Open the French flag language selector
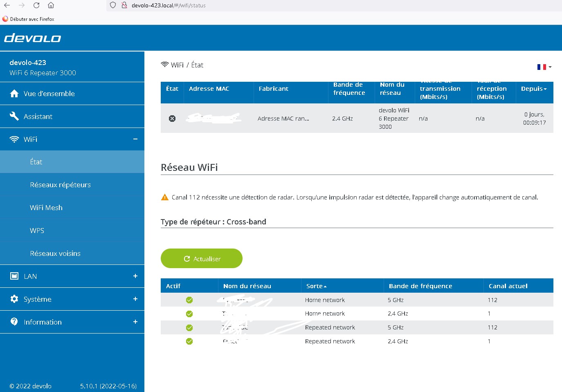 click(544, 67)
